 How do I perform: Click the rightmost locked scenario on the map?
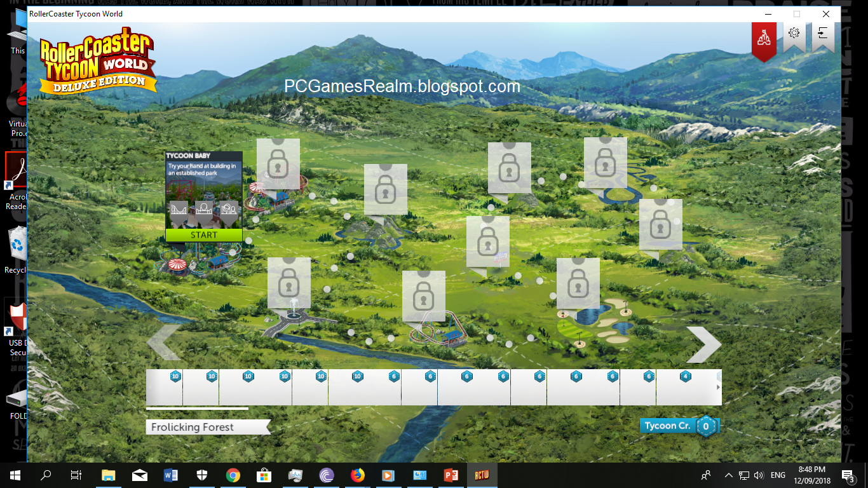coord(661,226)
